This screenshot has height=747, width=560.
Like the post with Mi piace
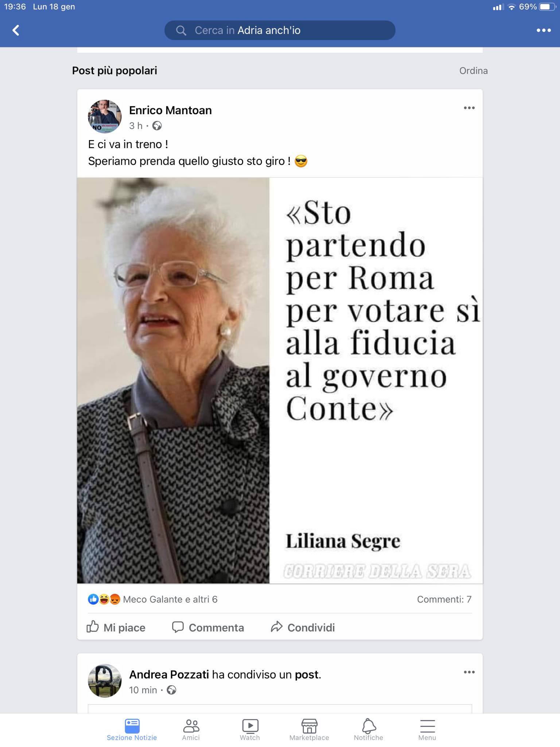click(116, 627)
